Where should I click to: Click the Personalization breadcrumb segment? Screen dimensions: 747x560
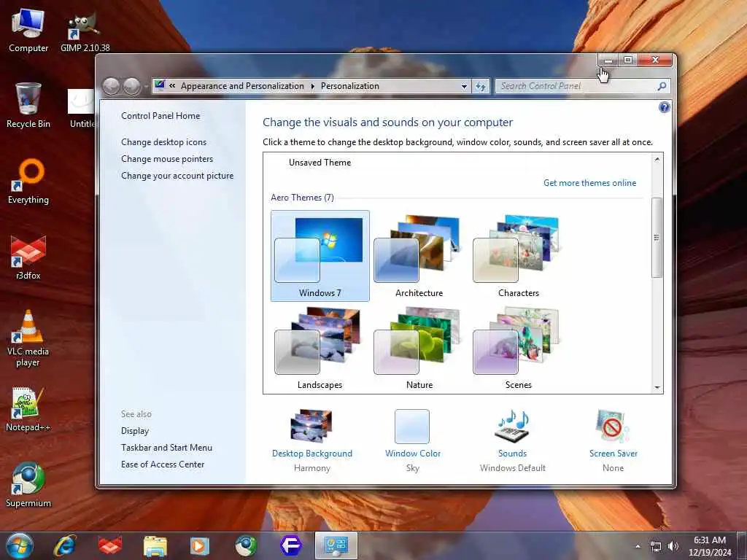coord(350,86)
